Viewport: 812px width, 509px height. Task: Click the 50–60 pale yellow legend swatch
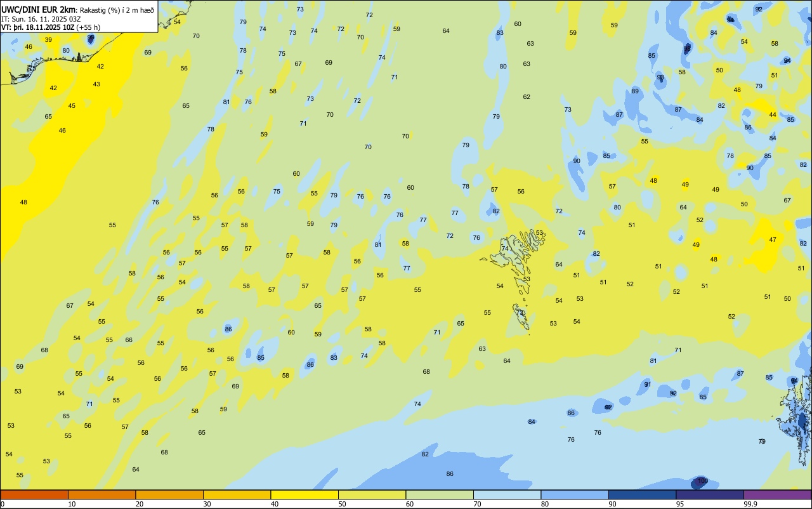[x=372, y=494]
